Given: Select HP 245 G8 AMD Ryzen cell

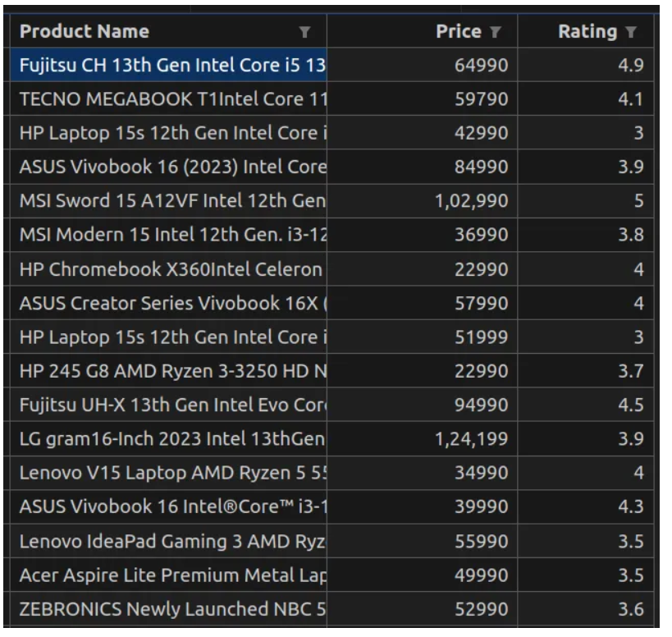Looking at the screenshot, I should [x=168, y=371].
